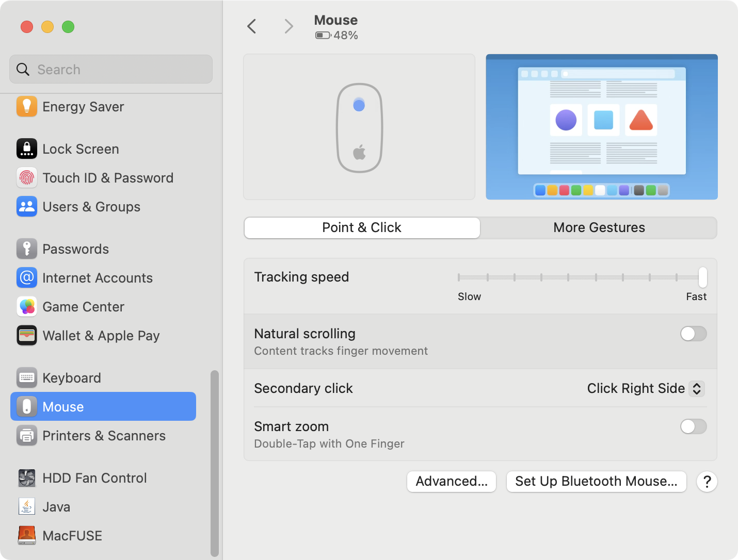Click the 48% battery text

pyautogui.click(x=346, y=36)
